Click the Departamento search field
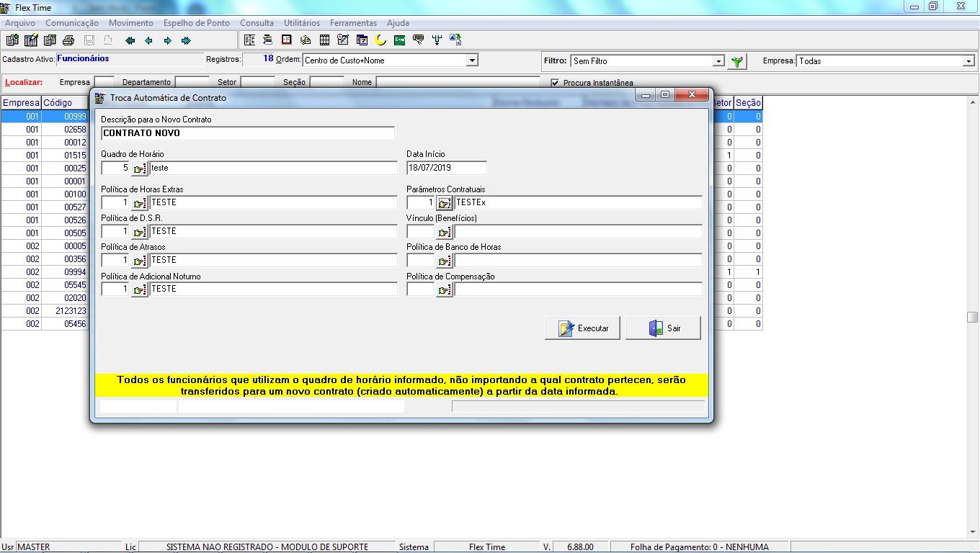Image resolution: width=980 pixels, height=553 pixels. (192, 82)
